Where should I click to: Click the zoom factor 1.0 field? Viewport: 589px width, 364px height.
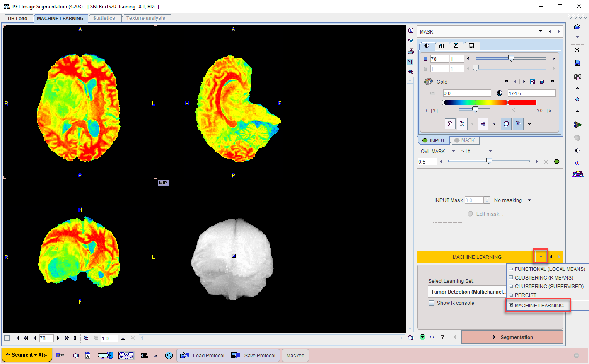pos(109,338)
